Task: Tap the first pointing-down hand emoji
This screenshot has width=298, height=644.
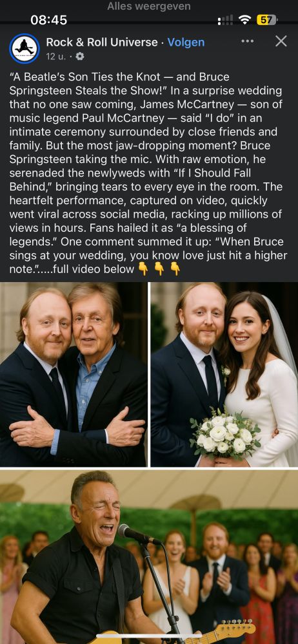Action: tap(143, 269)
